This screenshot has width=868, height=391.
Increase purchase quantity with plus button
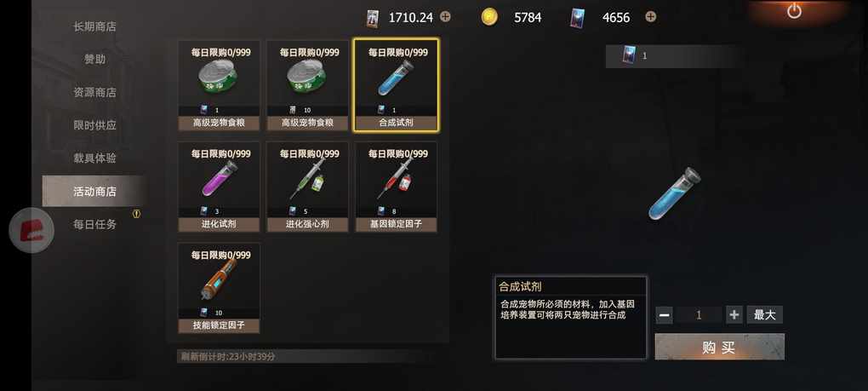click(734, 315)
